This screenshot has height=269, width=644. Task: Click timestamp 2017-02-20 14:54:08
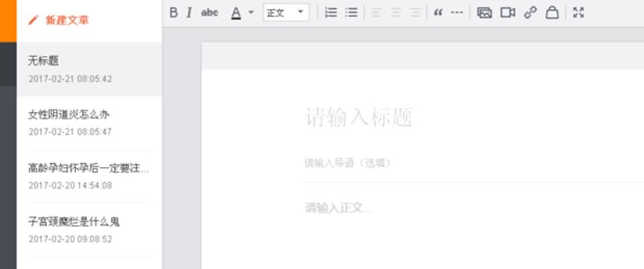tap(70, 186)
